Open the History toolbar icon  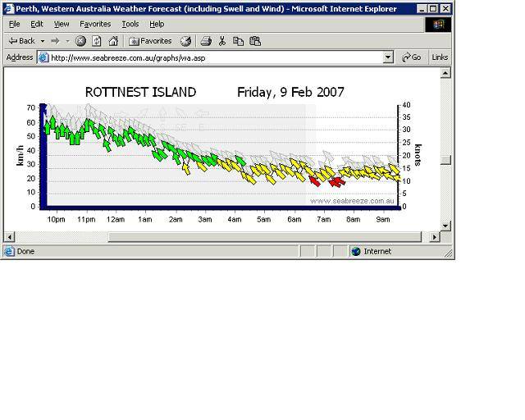186,41
